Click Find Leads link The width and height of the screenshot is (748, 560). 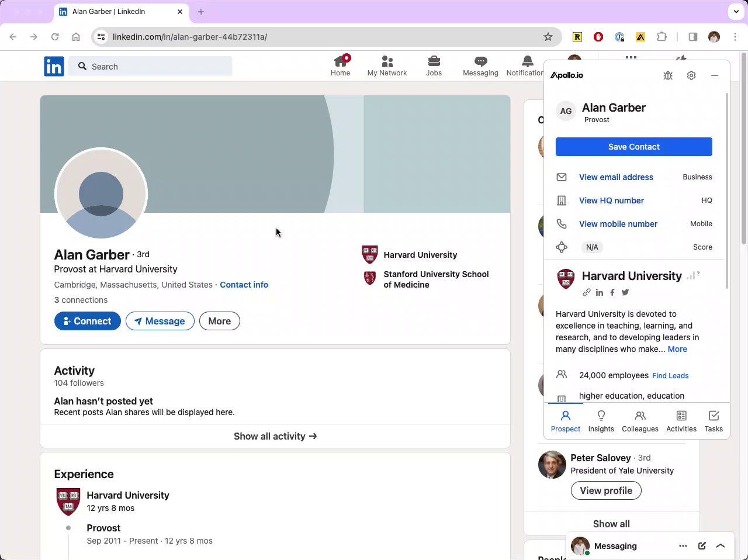[x=670, y=376]
